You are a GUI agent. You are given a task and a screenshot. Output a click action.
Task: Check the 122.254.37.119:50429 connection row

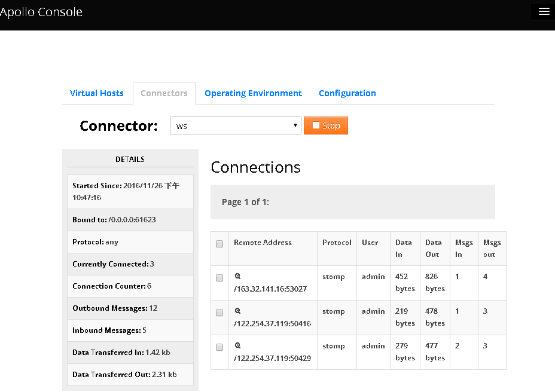tap(219, 347)
